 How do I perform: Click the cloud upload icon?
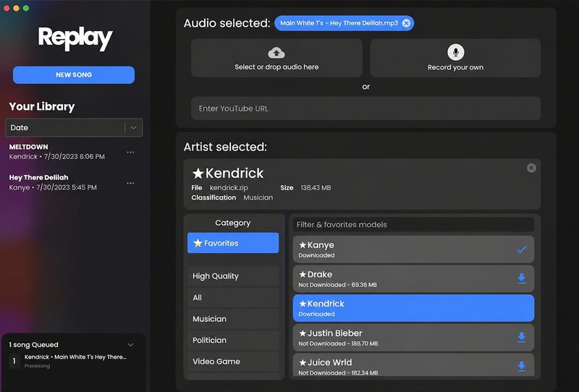(276, 53)
